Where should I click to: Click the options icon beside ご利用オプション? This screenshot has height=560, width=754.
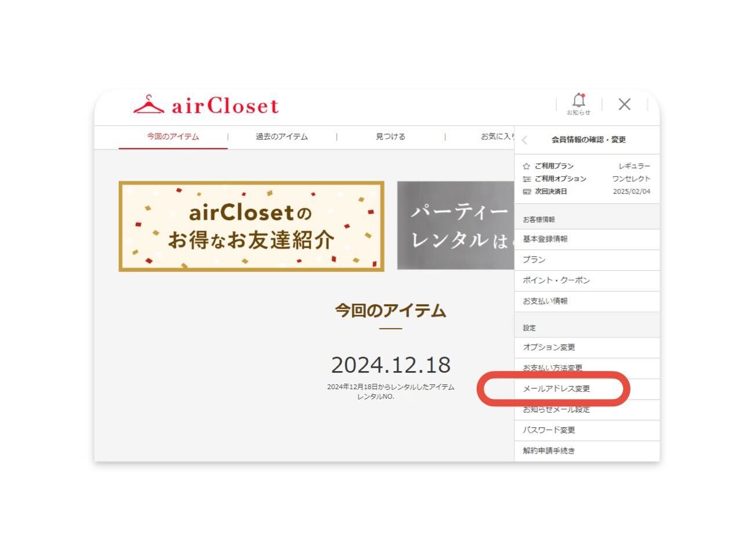(x=527, y=179)
